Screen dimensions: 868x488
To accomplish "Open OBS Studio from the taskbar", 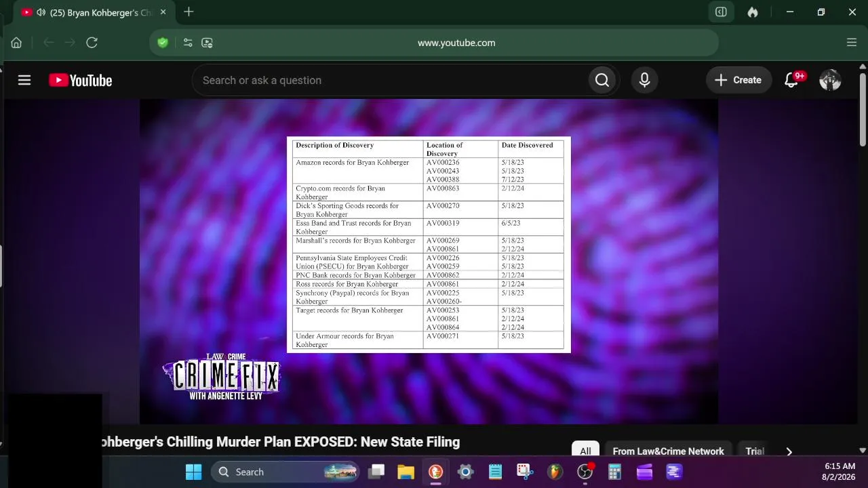I will 585,472.
